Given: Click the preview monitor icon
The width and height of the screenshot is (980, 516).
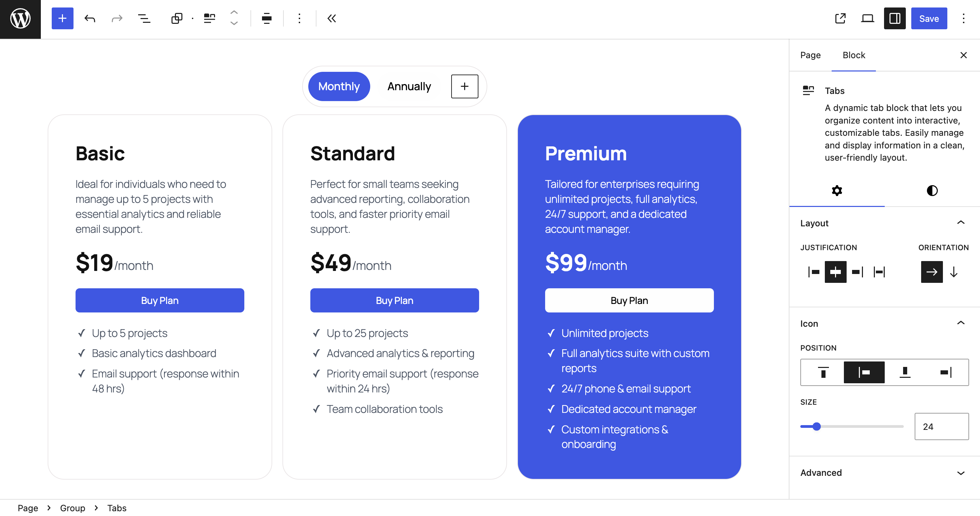Looking at the screenshot, I should pyautogui.click(x=867, y=18).
